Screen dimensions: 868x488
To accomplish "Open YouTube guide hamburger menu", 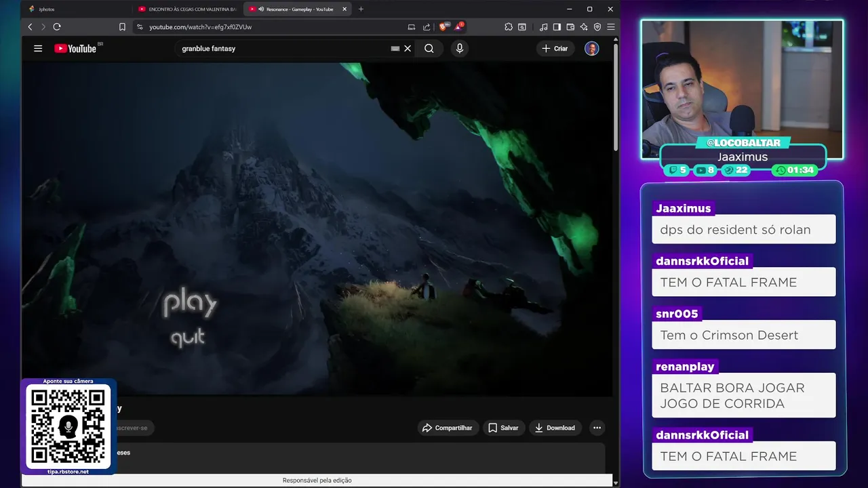I will [38, 48].
